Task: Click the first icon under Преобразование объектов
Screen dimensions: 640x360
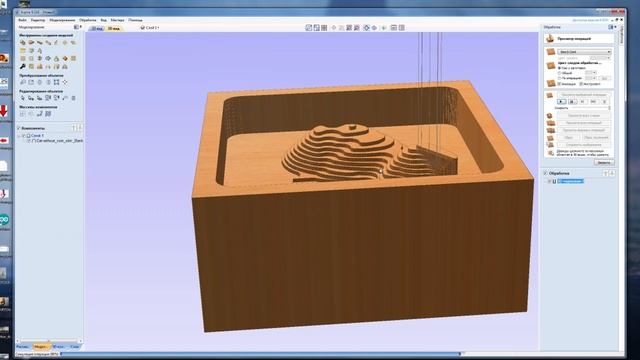Action: pos(23,82)
